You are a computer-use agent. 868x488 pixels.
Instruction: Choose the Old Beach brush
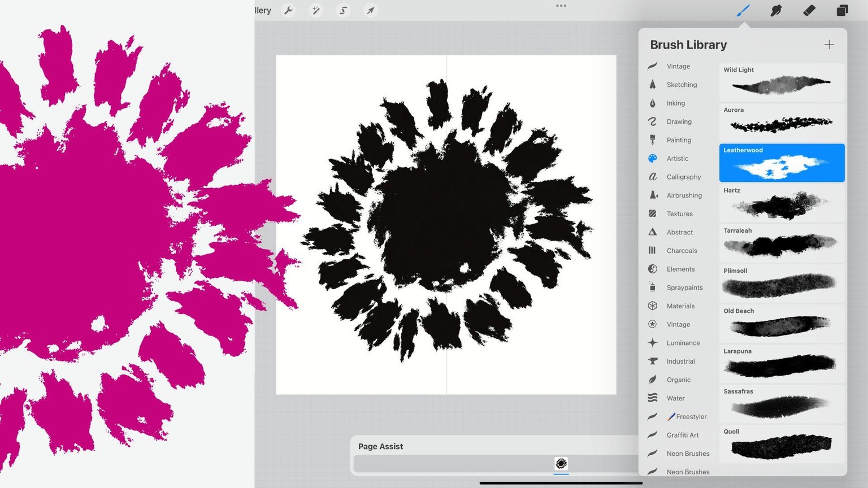(782, 323)
